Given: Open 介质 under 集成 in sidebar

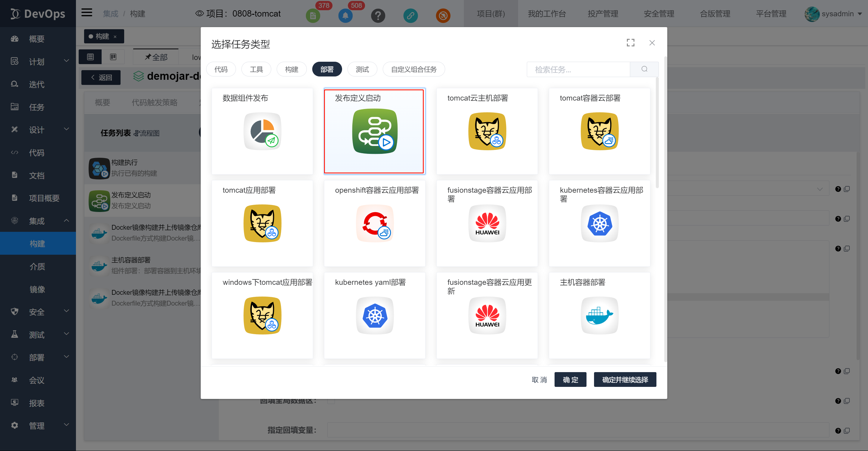Looking at the screenshot, I should (38, 266).
